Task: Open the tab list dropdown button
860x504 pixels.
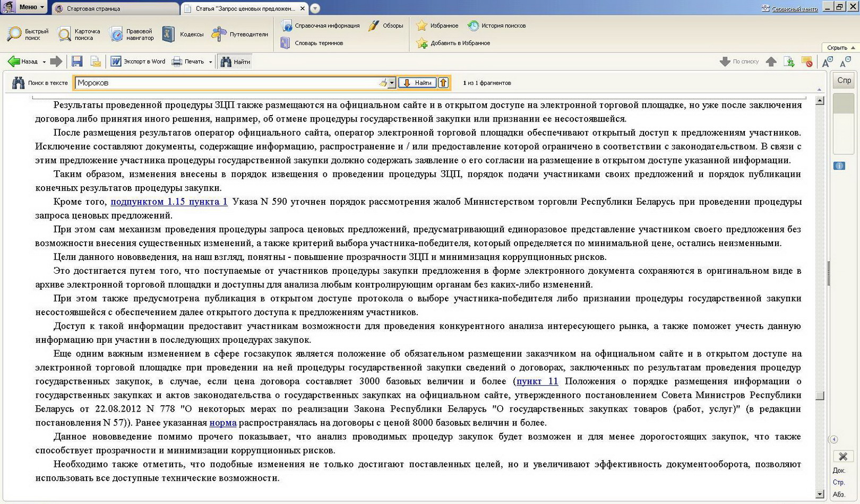Action: click(x=315, y=8)
